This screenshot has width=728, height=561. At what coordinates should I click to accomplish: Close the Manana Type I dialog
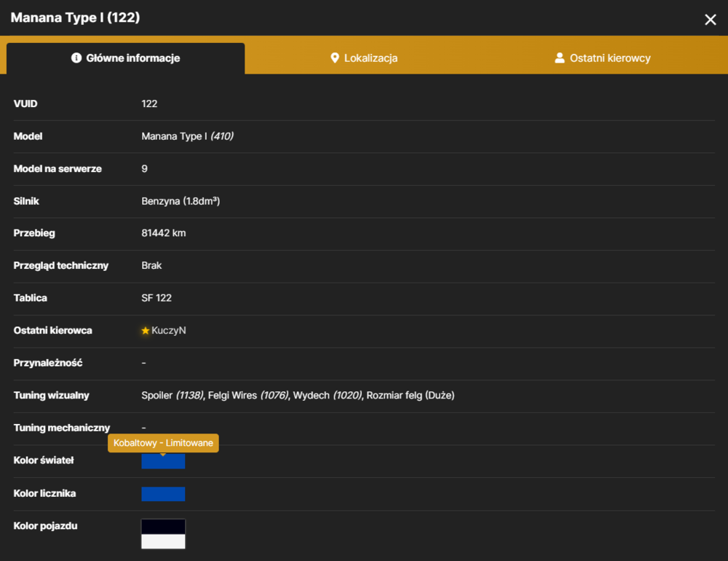pyautogui.click(x=710, y=20)
